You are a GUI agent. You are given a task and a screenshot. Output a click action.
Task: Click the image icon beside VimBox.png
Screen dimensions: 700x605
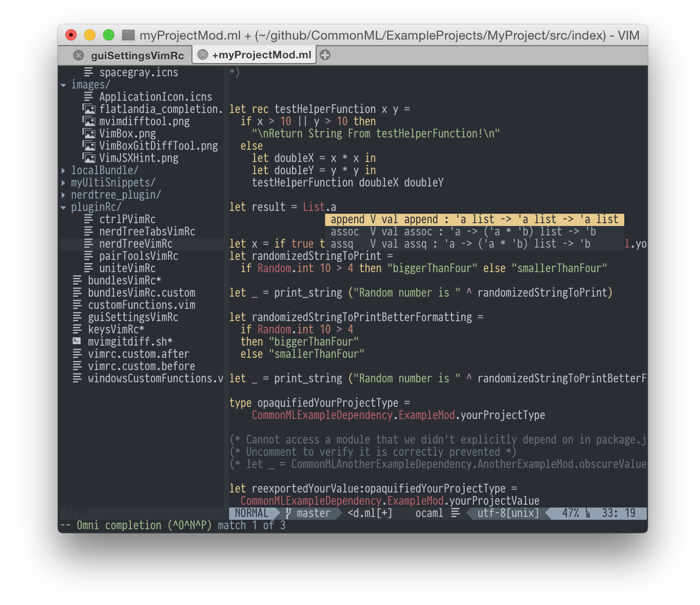[89, 133]
